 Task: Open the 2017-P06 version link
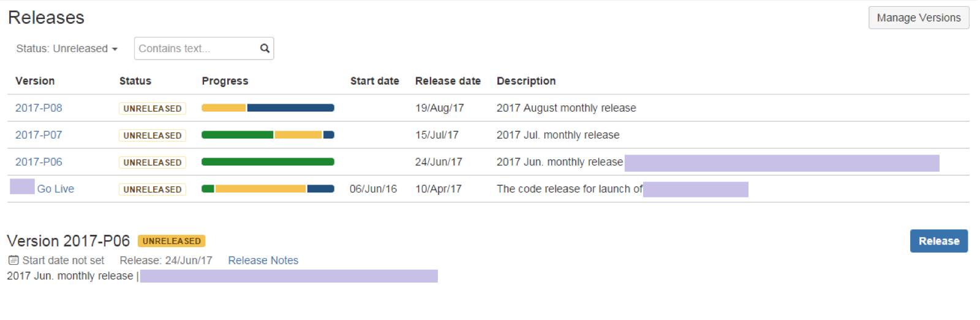tap(39, 162)
